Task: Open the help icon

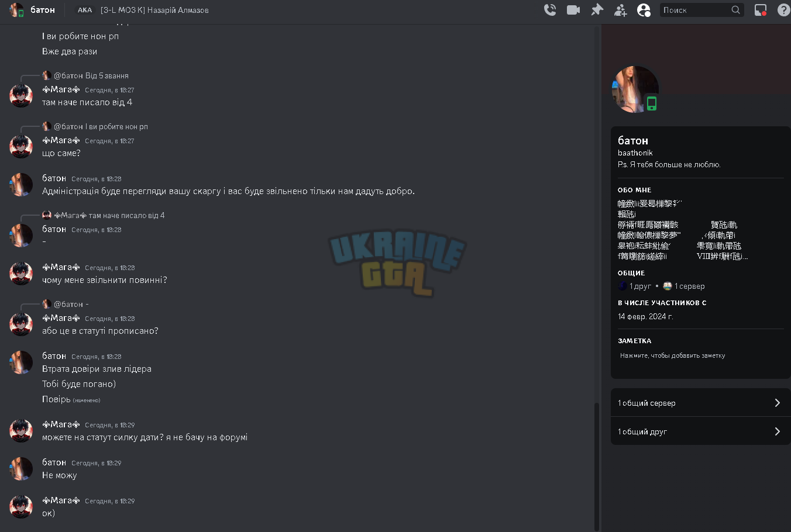Action: (x=784, y=10)
